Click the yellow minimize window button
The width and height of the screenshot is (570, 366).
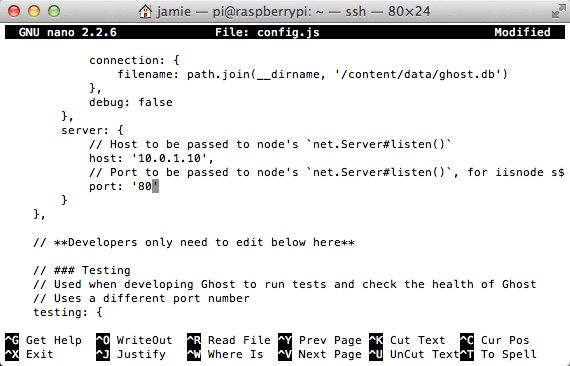(x=34, y=11)
